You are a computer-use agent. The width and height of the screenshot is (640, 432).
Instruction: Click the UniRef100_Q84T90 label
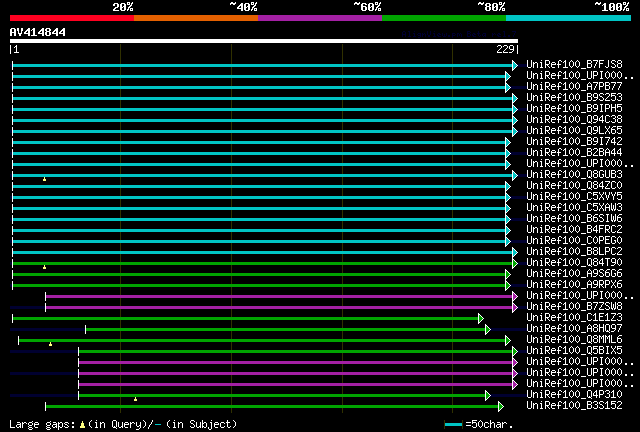[x=574, y=263]
